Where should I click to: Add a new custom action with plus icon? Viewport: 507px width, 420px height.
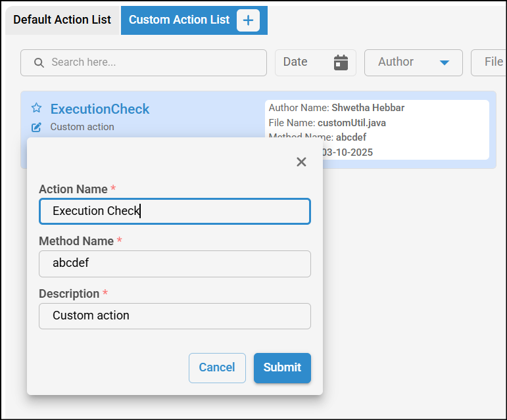coord(248,20)
